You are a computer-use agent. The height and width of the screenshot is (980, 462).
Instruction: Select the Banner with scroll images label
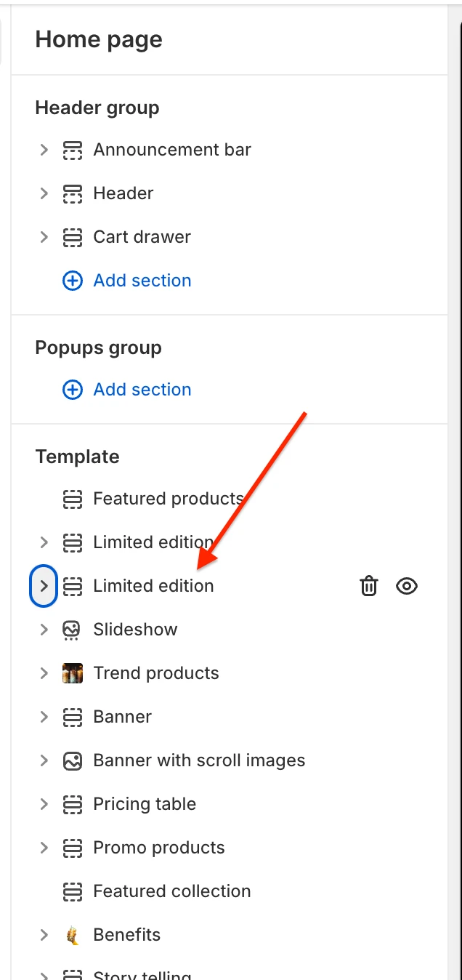coord(199,760)
